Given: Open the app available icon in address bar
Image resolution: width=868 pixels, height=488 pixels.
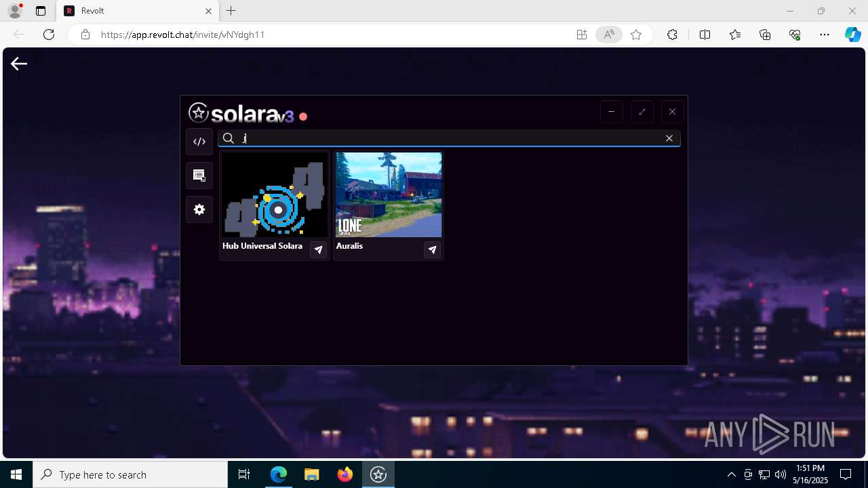Looking at the screenshot, I should 582,35.
